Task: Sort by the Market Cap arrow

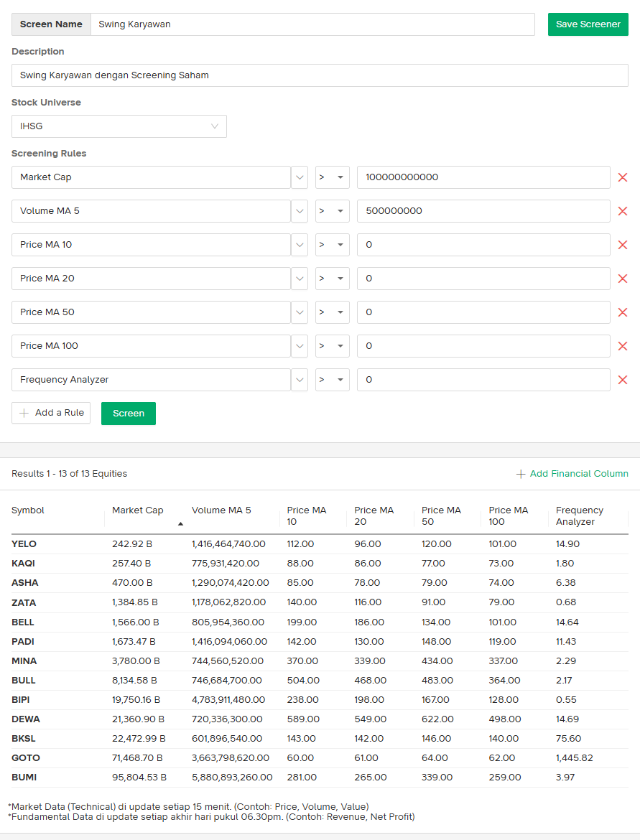Action: (180, 523)
